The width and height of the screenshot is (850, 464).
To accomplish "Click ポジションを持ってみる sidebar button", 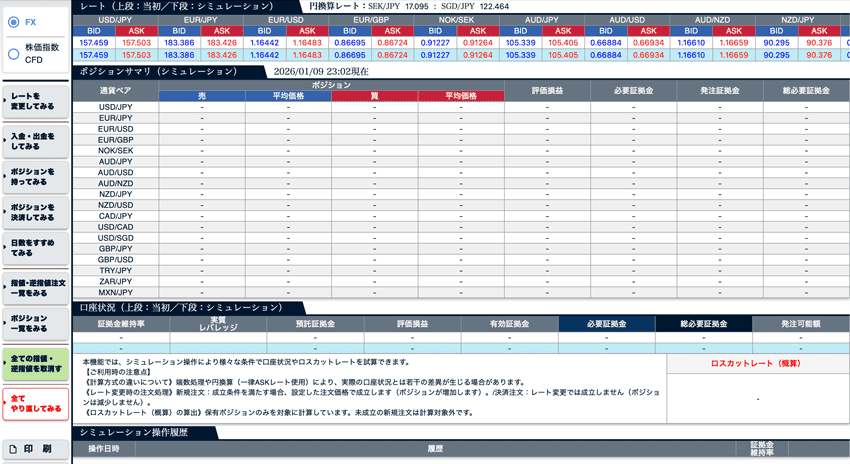I will [35, 177].
